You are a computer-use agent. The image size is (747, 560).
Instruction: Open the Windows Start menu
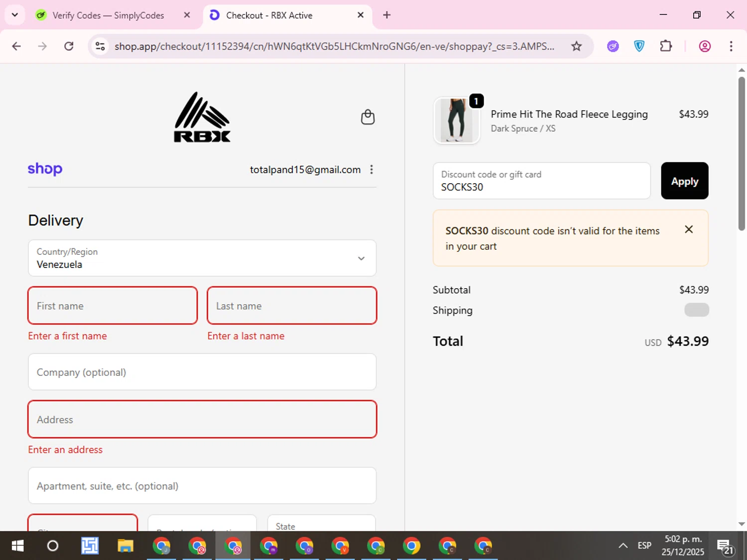tap(17, 546)
